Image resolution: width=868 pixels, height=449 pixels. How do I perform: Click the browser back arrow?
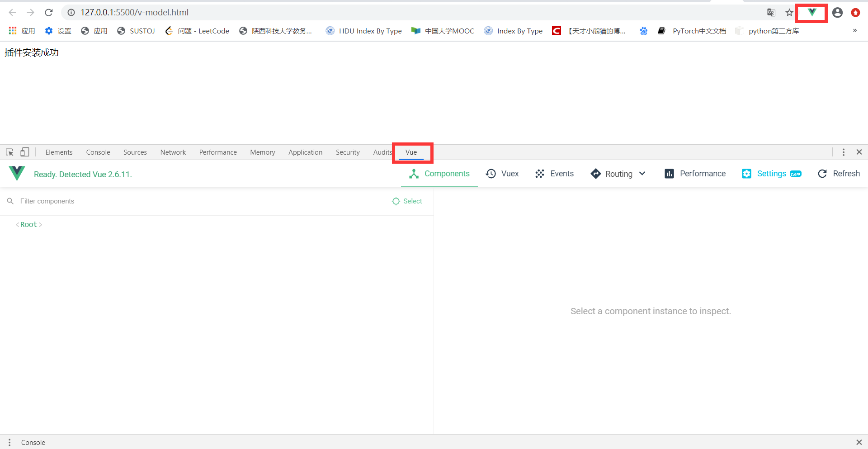13,13
